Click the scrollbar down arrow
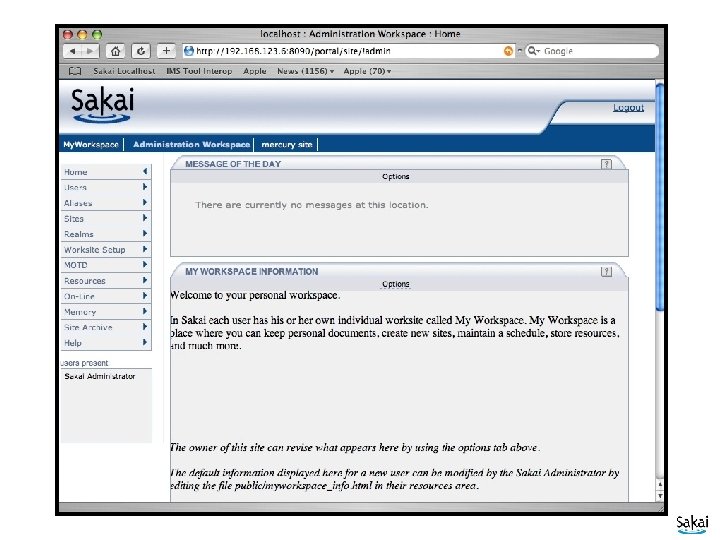Screen dimensions: 720x540 coord(660,496)
